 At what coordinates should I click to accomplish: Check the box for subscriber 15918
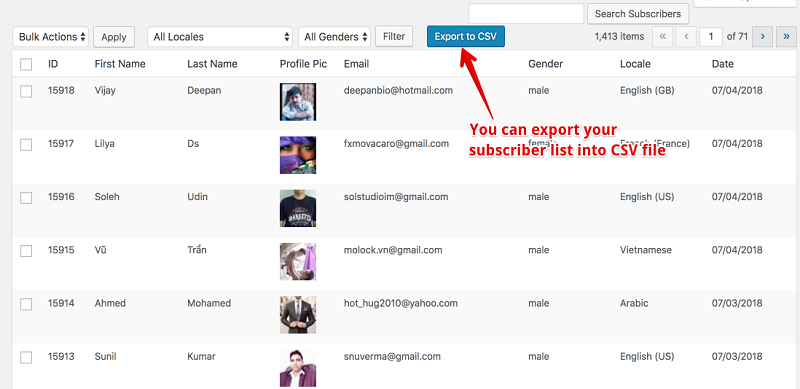point(26,91)
